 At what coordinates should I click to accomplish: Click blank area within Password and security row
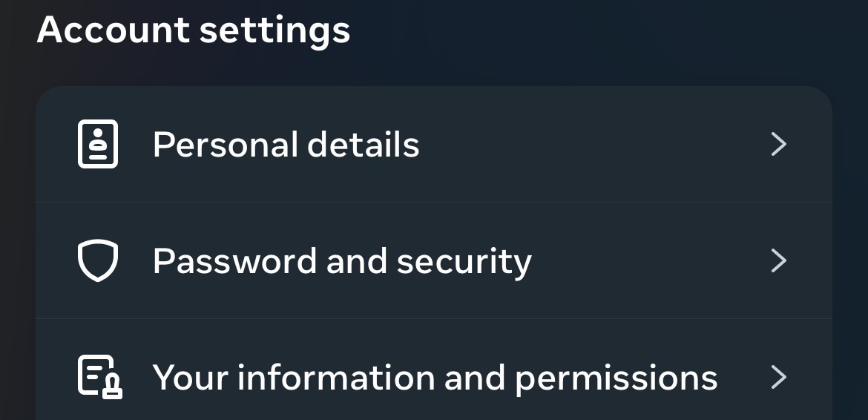point(645,260)
